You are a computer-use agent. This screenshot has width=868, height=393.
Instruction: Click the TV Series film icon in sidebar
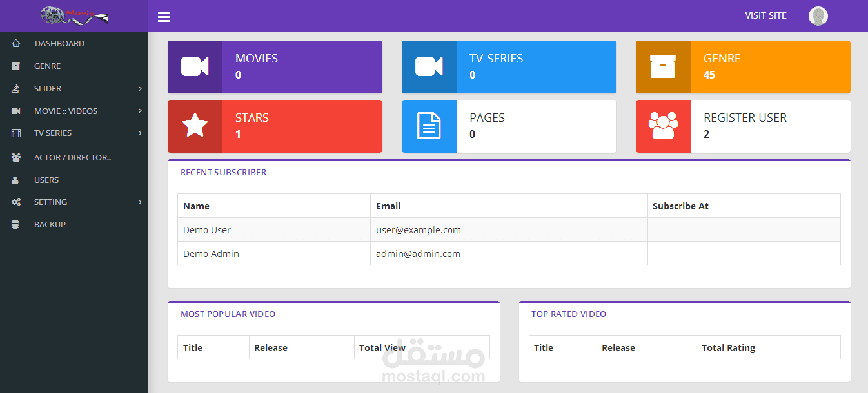pos(16,133)
